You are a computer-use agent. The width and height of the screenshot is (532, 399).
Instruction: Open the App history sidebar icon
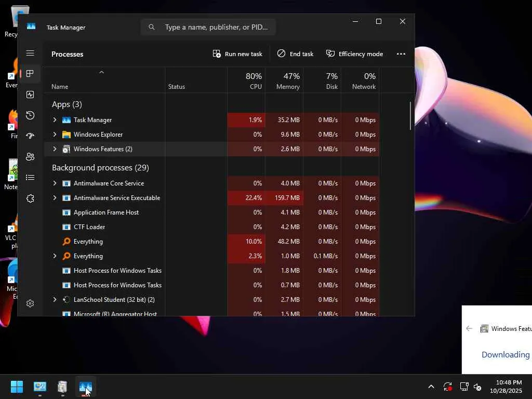30,115
